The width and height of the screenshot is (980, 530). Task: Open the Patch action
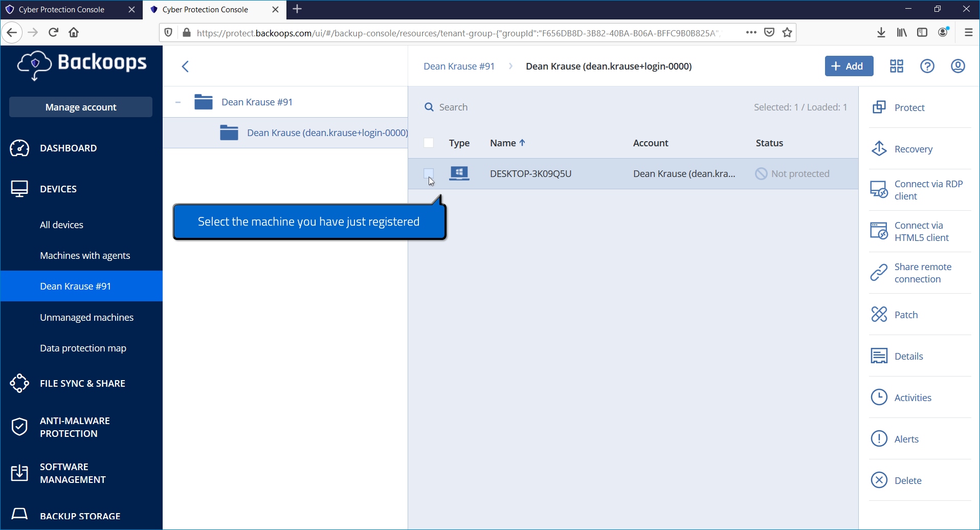[x=895, y=315]
